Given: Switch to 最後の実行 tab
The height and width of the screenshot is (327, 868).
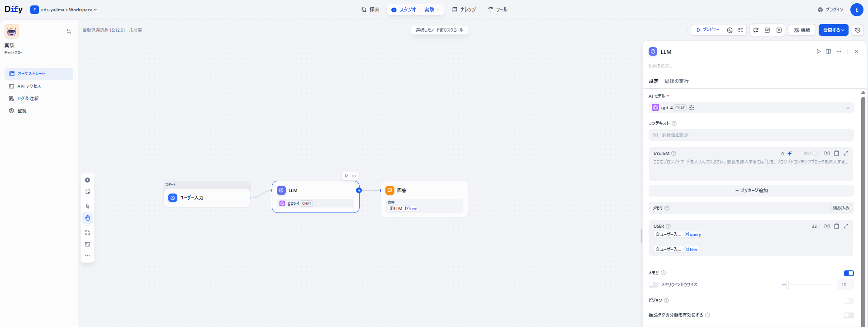Looking at the screenshot, I should coord(676,81).
